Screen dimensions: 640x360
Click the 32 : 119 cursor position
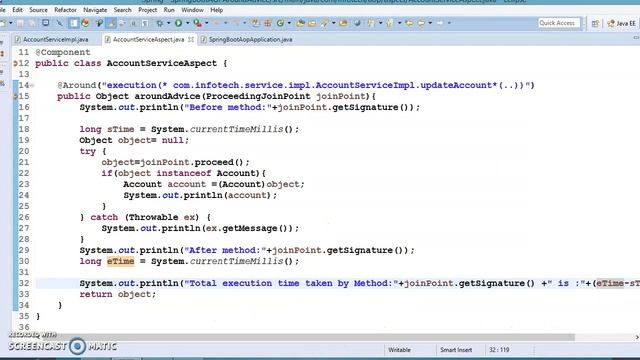tap(499, 350)
